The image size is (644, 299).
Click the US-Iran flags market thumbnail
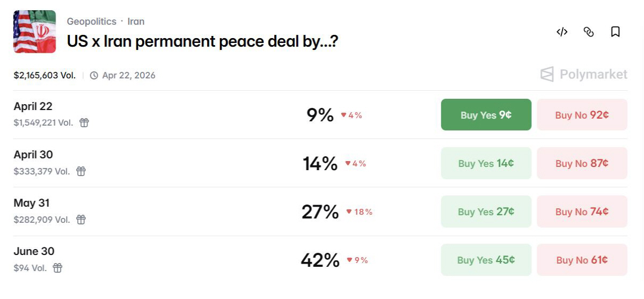pos(35,32)
